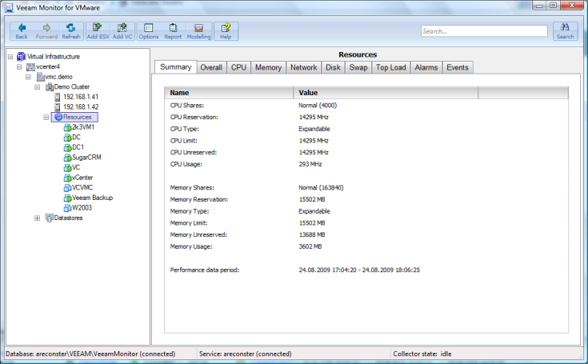Click into the Search input field

[x=483, y=32]
